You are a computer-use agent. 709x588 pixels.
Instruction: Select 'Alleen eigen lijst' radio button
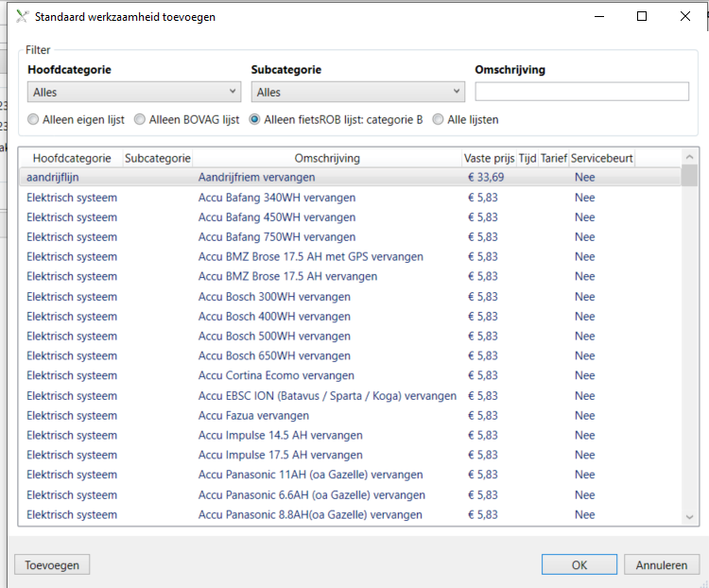(x=34, y=120)
